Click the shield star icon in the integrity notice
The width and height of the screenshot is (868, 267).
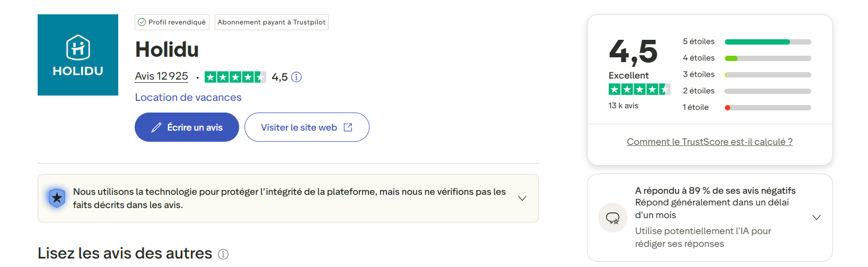pos(57,198)
